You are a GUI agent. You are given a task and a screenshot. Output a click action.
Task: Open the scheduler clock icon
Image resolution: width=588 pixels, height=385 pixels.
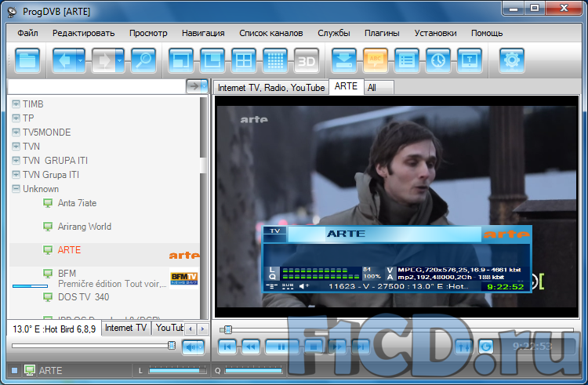(x=438, y=60)
